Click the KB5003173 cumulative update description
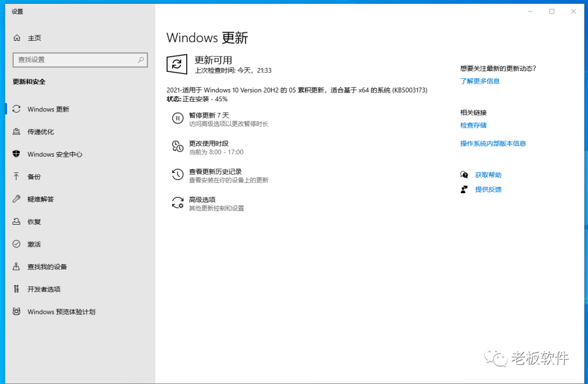This screenshot has height=384, width=588. (x=297, y=90)
